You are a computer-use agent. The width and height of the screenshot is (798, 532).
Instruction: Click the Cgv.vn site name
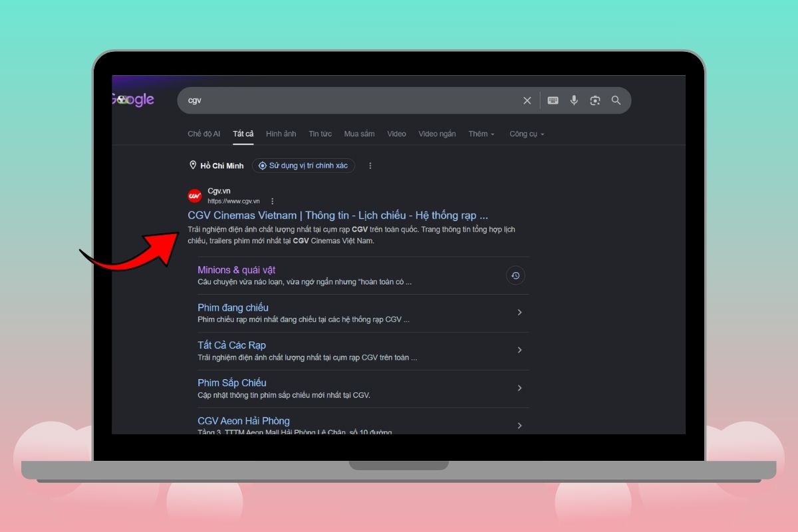219,191
